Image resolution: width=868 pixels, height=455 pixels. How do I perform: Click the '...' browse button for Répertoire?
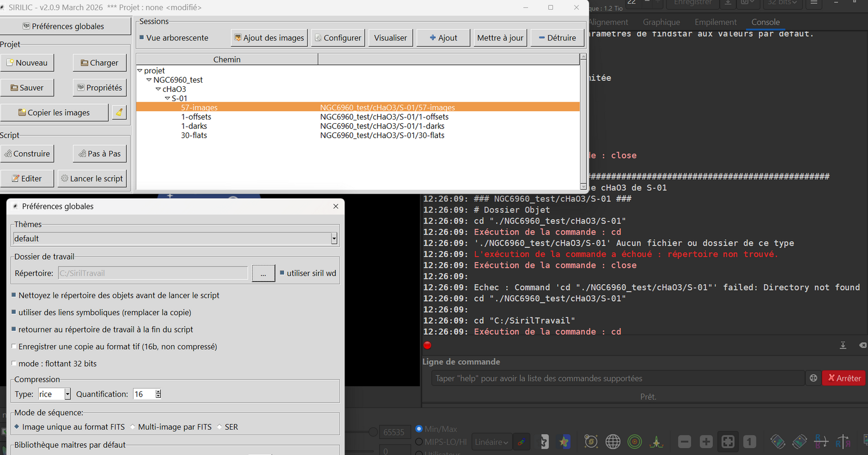[263, 273]
